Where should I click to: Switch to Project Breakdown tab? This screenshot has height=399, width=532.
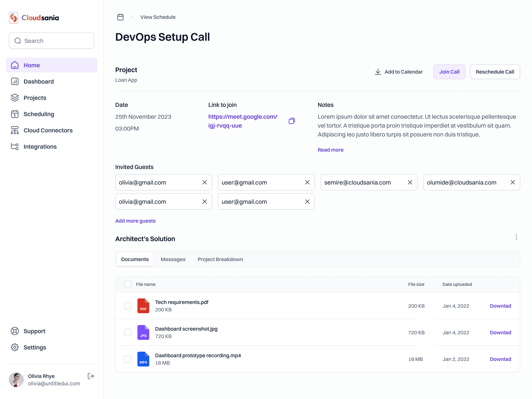click(x=220, y=259)
